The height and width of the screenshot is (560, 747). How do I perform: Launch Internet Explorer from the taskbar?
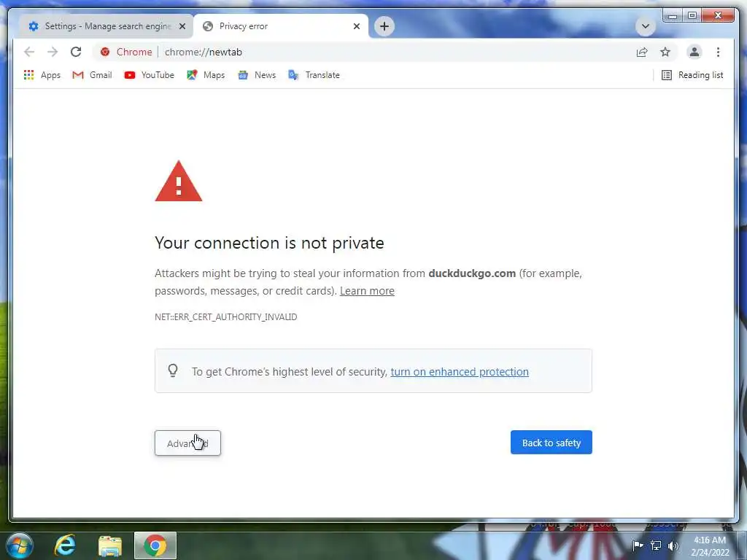[x=65, y=545]
